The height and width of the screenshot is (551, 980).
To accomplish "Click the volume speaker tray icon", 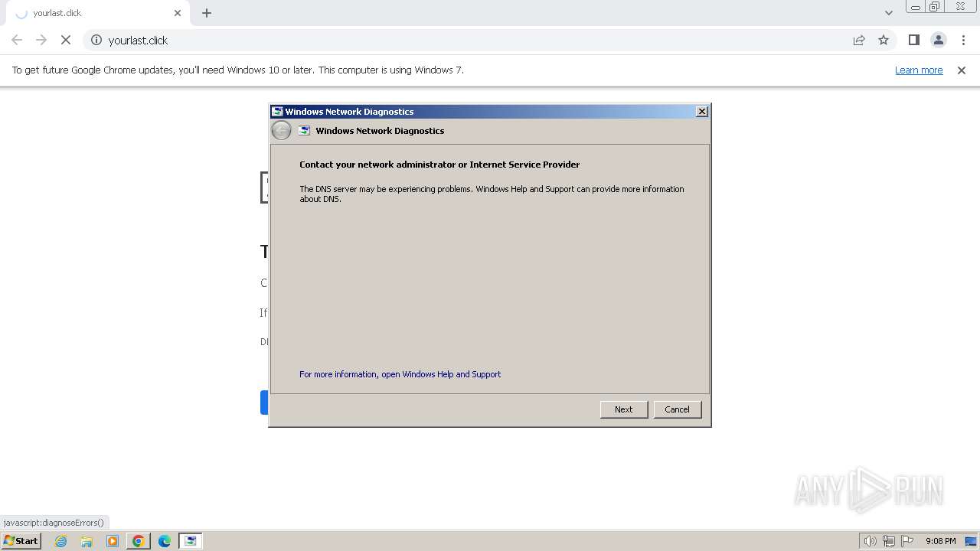I will pos(870,541).
